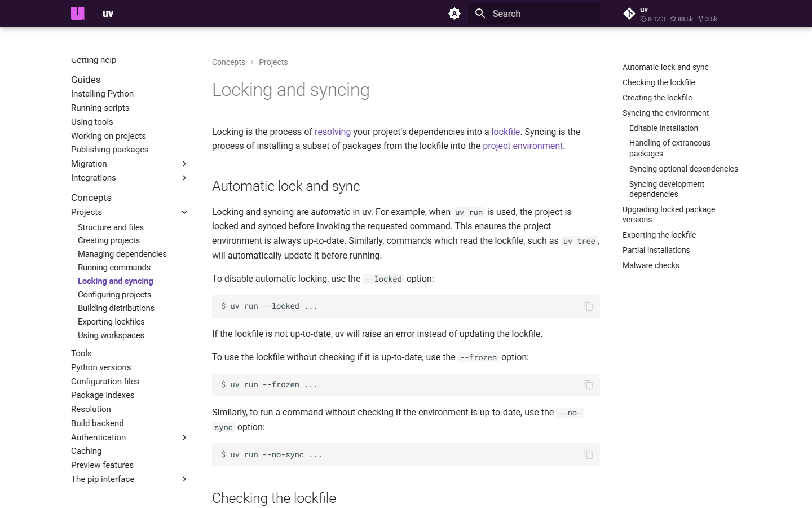Image resolution: width=812 pixels, height=508 pixels.
Task: Click the Checking the lockfile heading
Action: coord(274,498)
